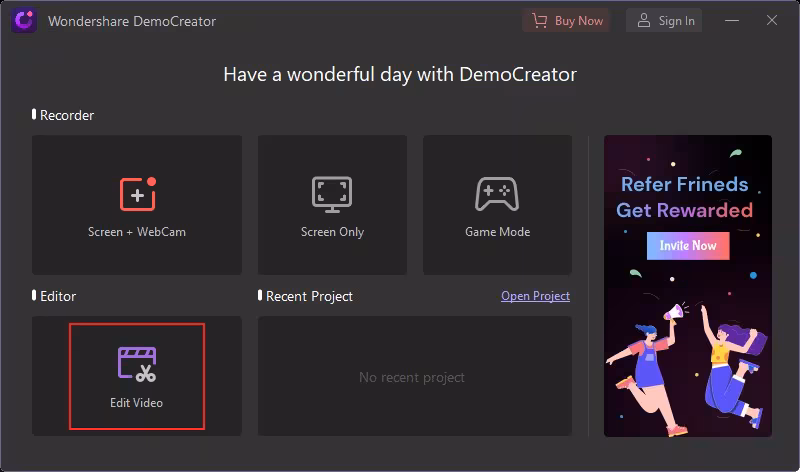
Task: Close the DemoCreator window
Action: click(x=771, y=20)
